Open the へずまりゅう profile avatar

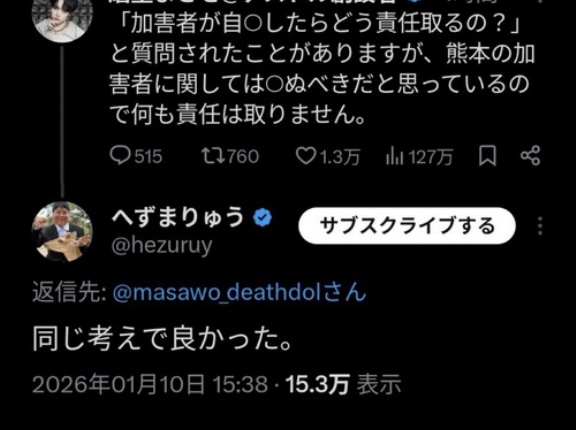(x=62, y=231)
